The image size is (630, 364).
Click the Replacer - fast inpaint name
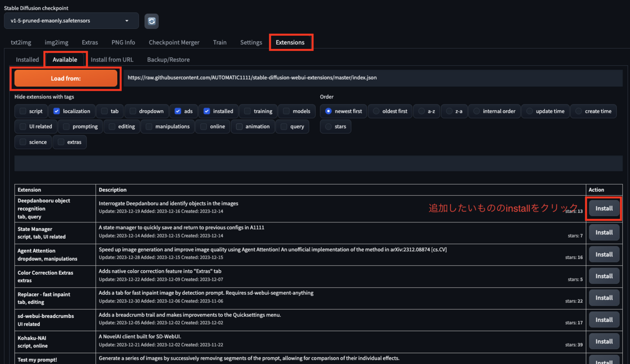(44, 294)
